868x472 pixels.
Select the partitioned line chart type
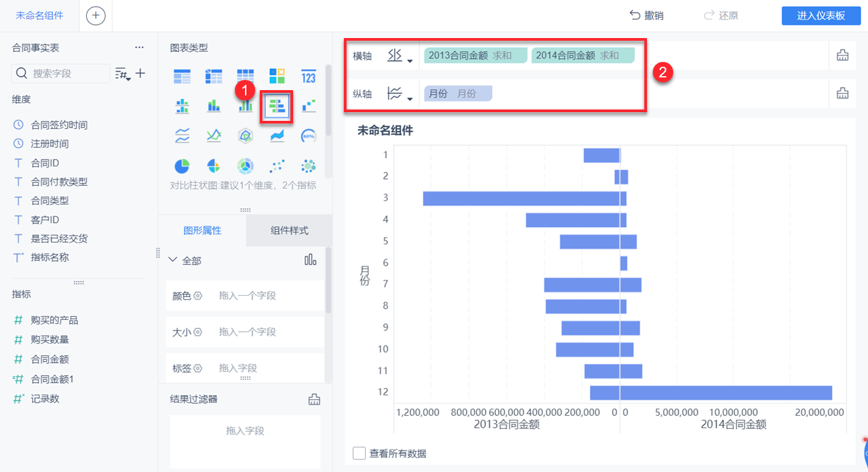182,136
